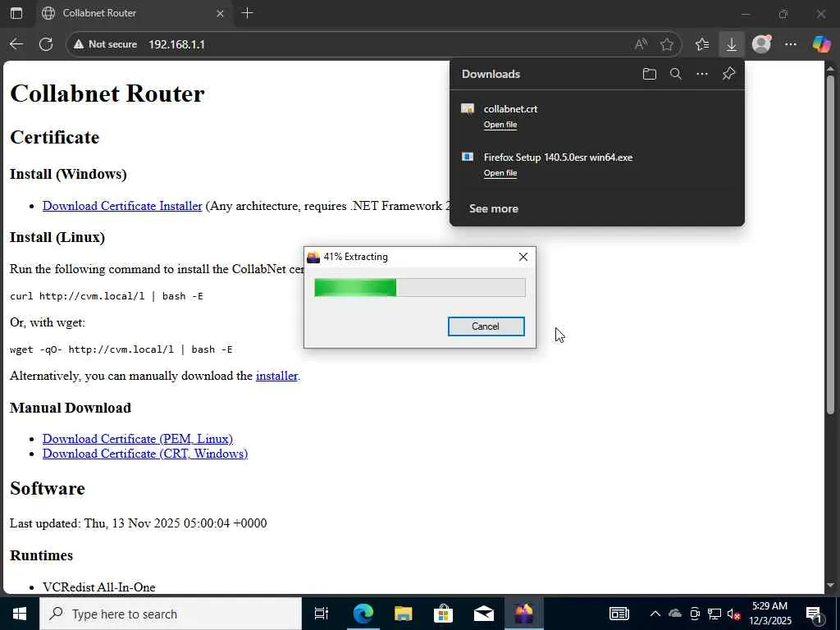Image resolution: width=840 pixels, height=630 pixels.
Task: Click the VCRedist All-In-One list item
Action: click(x=99, y=587)
